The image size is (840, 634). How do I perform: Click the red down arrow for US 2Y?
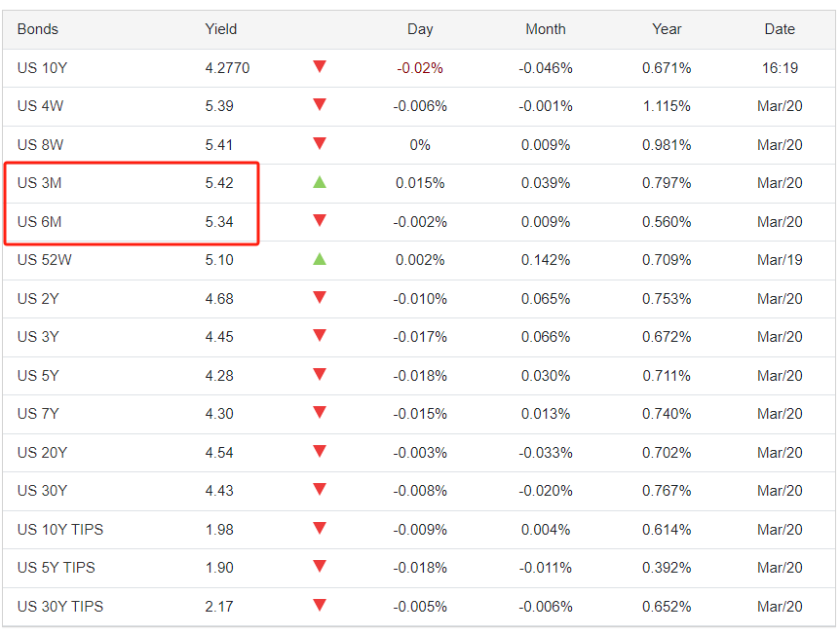pyautogui.click(x=320, y=298)
